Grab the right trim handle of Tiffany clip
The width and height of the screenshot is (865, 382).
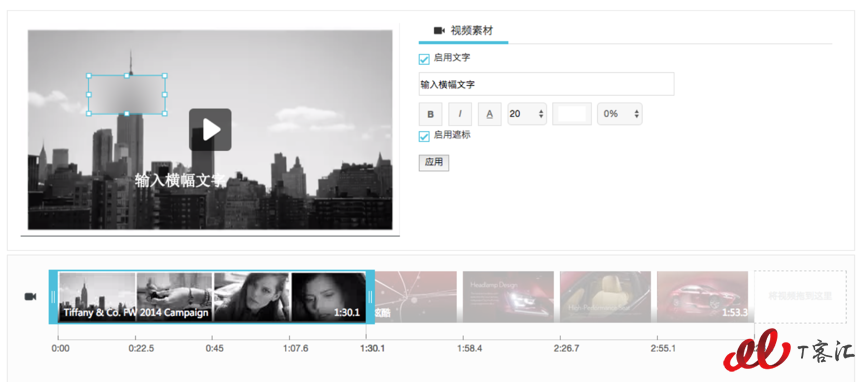click(x=370, y=297)
